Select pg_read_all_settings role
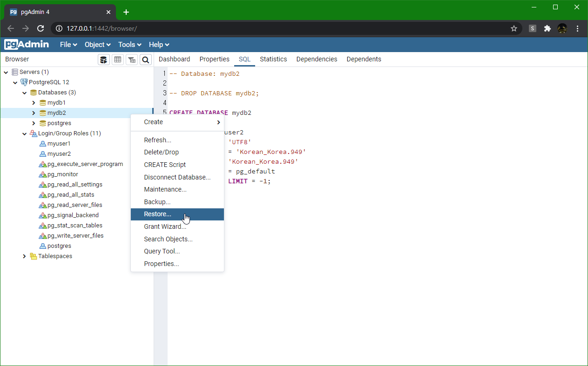The width and height of the screenshot is (588, 366). click(75, 185)
